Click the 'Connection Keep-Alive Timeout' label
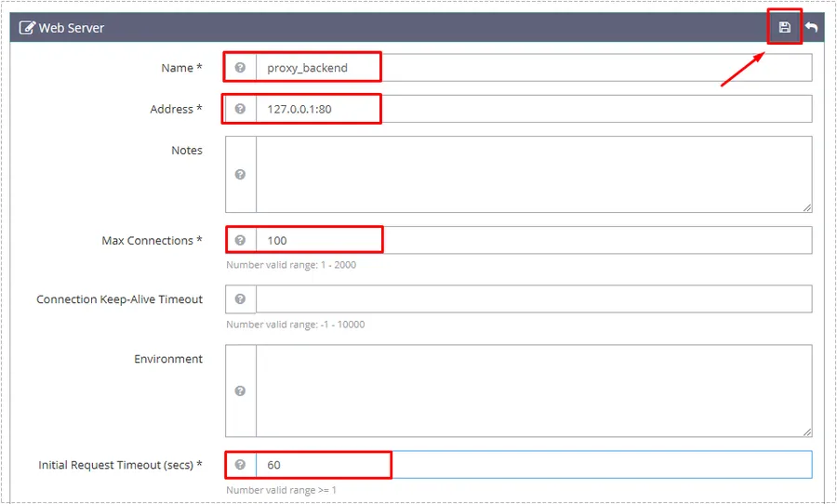 (x=120, y=299)
